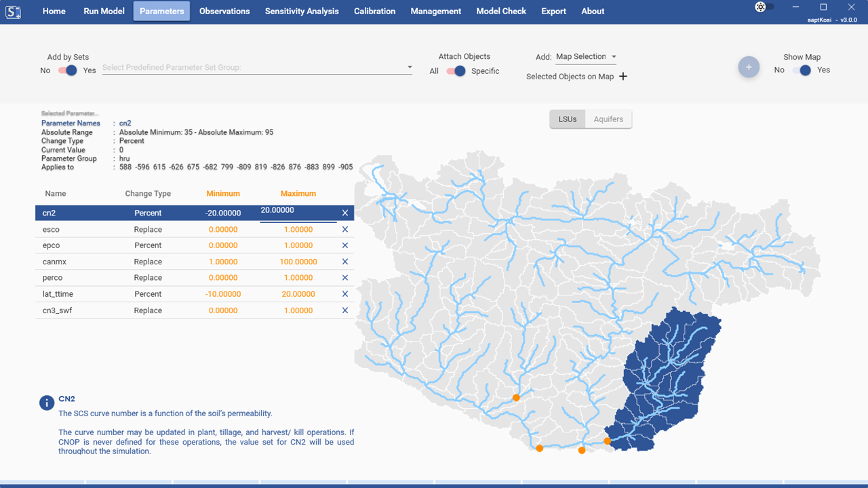Switch to the LSUs map tab
Viewport: 868px width, 488px height.
(x=568, y=119)
